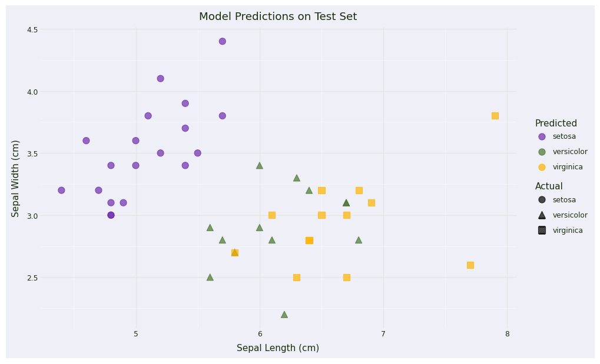Click the purple Predicted setosa legend marker
600x364 pixels.
[542, 136]
